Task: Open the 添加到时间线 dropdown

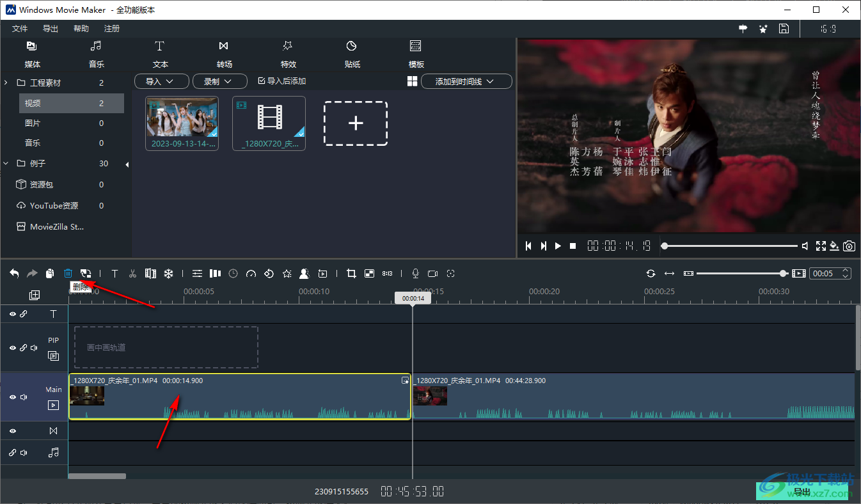Action: pyautogui.click(x=466, y=81)
